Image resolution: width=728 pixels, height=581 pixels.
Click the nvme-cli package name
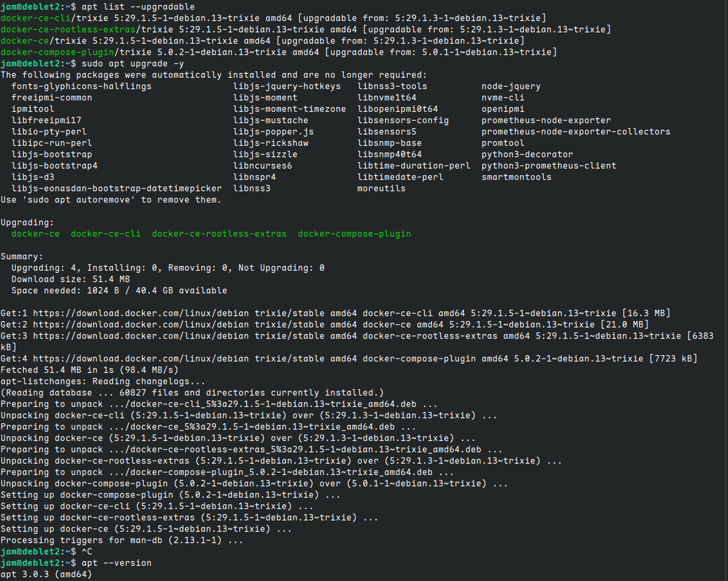pyautogui.click(x=503, y=98)
